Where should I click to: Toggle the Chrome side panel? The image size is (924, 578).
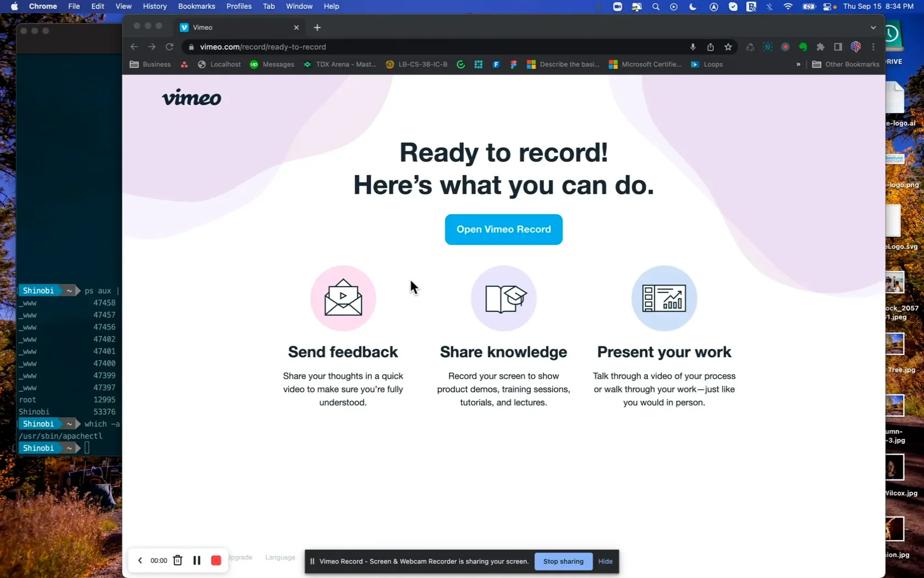[x=838, y=47]
